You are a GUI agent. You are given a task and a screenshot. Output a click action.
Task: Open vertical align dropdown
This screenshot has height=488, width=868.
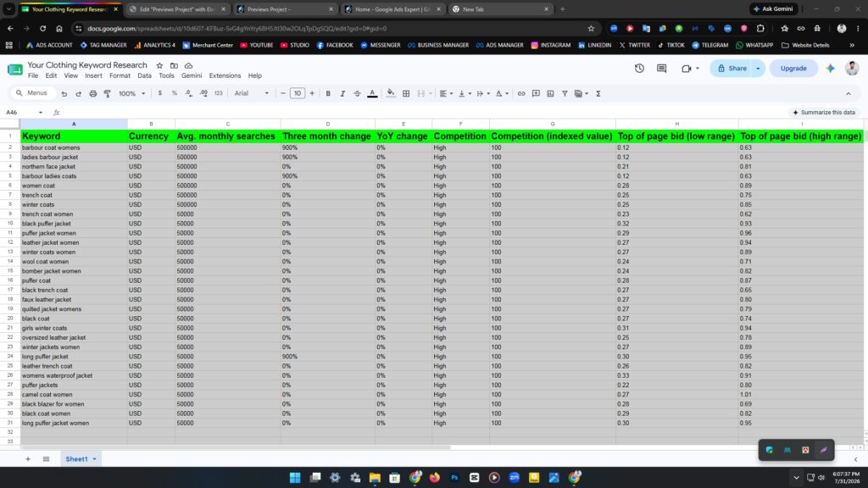(465, 93)
